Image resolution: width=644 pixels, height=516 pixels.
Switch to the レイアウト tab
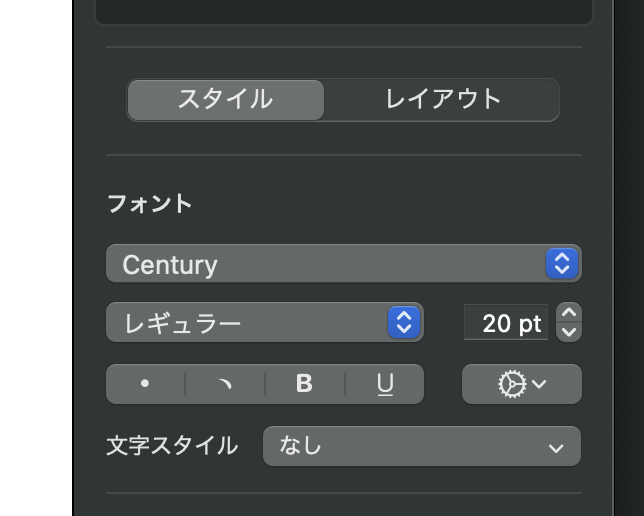click(442, 100)
